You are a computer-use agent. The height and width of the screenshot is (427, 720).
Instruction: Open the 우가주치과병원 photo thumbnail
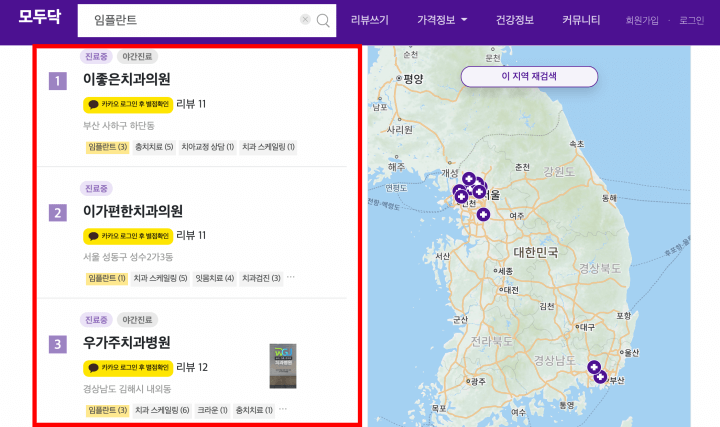[283, 366]
